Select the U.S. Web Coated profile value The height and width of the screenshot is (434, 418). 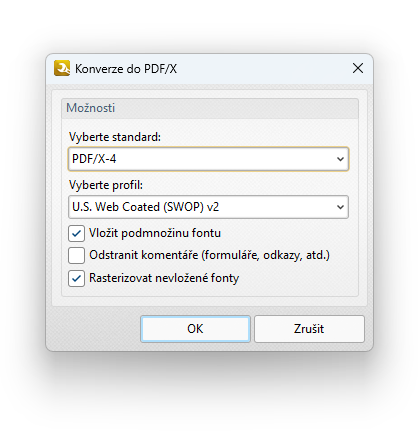[x=145, y=207]
